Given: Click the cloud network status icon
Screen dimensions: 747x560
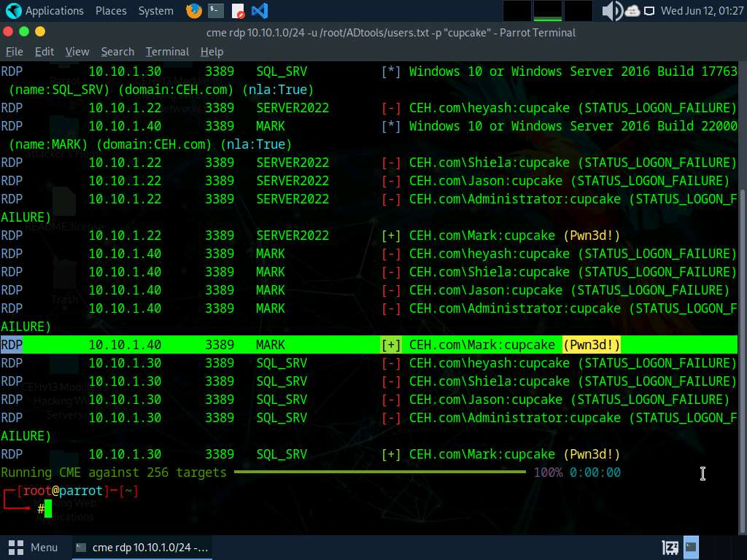Looking at the screenshot, I should coord(632,11).
